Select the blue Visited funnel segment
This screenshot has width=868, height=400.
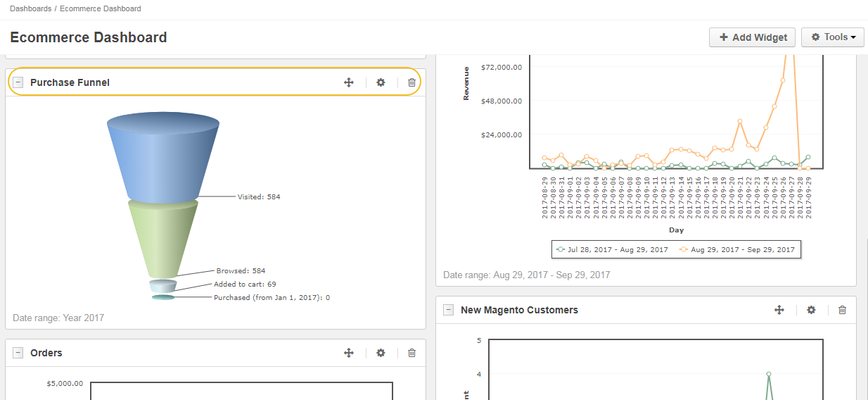click(x=162, y=158)
